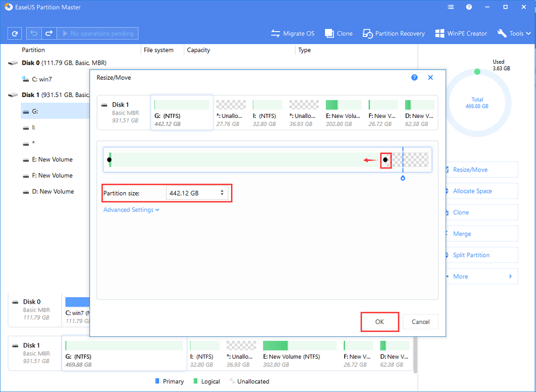
Task: Click the left resize handle of partition bar
Action: (x=109, y=160)
